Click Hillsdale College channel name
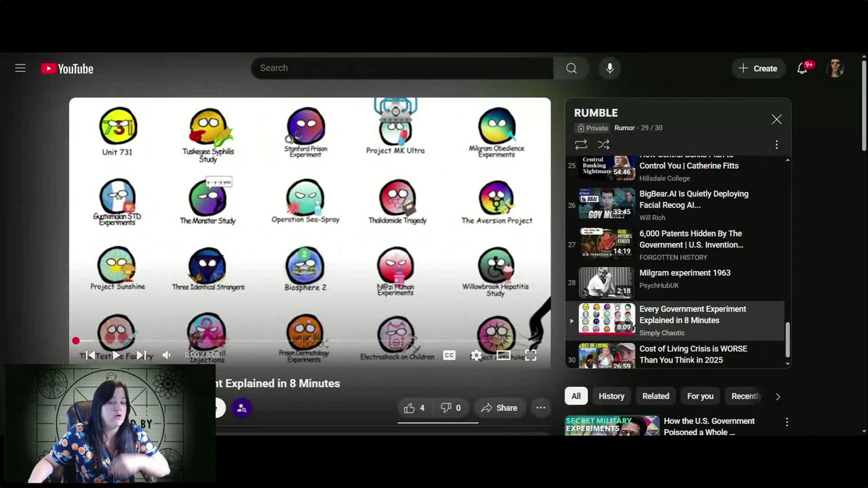This screenshot has height=488, width=868. click(x=665, y=178)
